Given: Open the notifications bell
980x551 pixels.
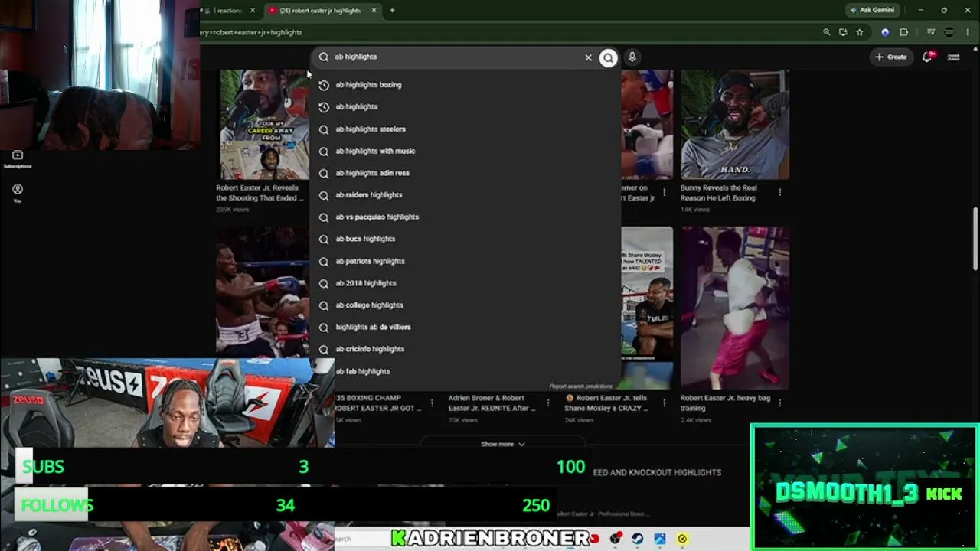Looking at the screenshot, I should click(927, 57).
